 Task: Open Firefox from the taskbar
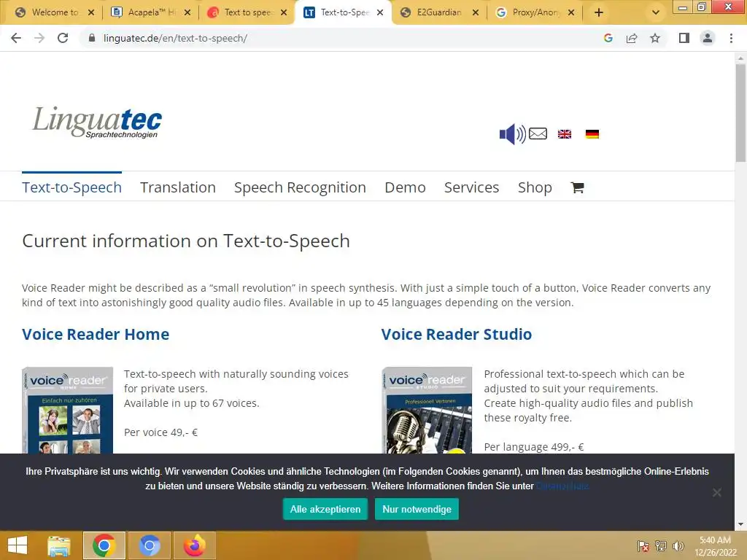coord(194,545)
